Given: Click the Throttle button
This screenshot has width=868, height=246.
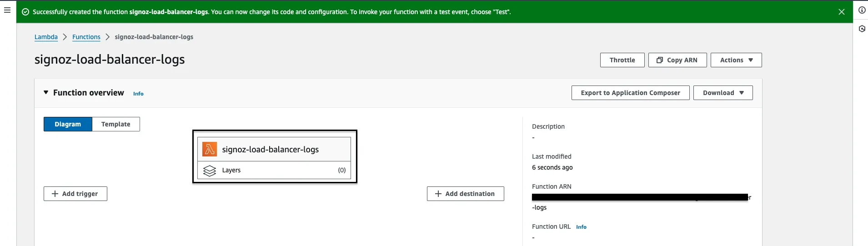Looking at the screenshot, I should [622, 60].
